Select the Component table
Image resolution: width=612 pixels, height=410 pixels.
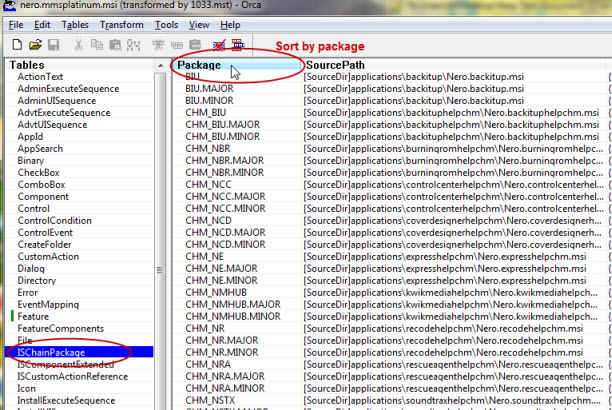(x=43, y=197)
